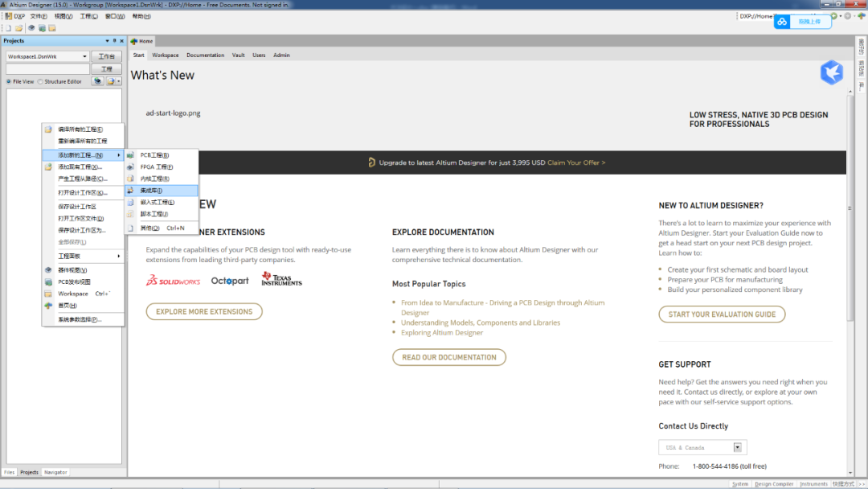Image resolution: width=868 pixels, height=489 pixels.
Task: Switch to the Navigator panel tab
Action: [55, 472]
